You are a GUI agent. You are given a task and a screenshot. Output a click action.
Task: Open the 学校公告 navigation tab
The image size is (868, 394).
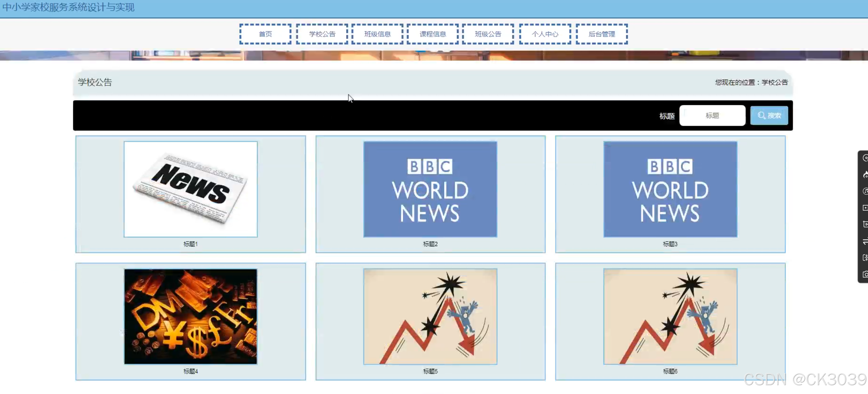coord(322,34)
